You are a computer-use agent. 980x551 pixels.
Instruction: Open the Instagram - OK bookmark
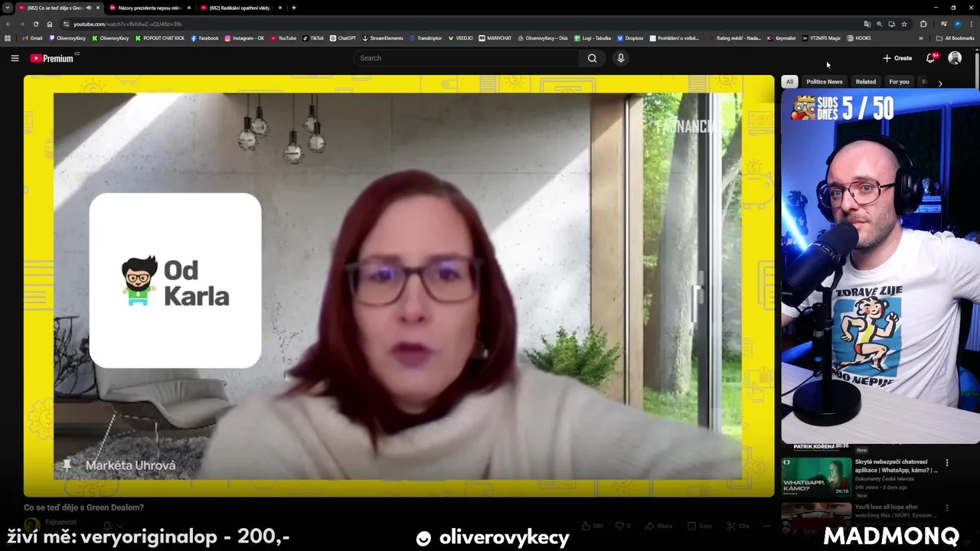[x=244, y=38]
